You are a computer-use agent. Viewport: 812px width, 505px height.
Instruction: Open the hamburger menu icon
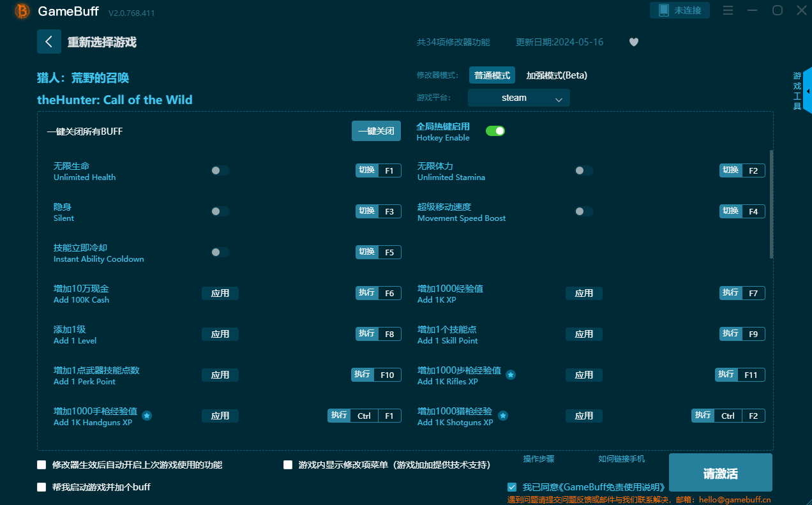pos(728,10)
